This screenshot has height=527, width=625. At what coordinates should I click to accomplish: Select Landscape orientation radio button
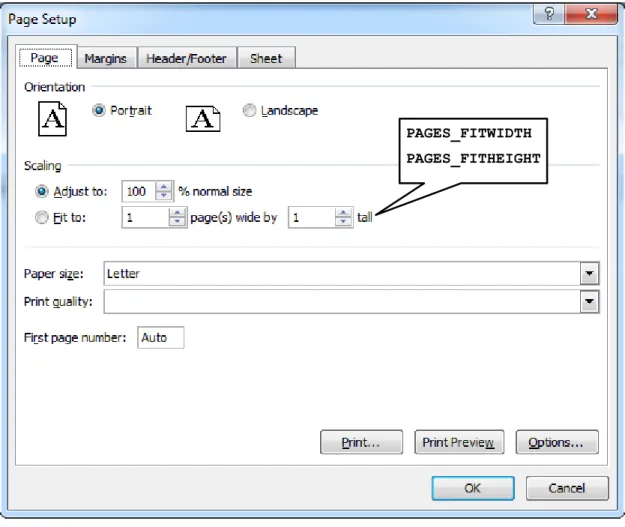[x=249, y=110]
